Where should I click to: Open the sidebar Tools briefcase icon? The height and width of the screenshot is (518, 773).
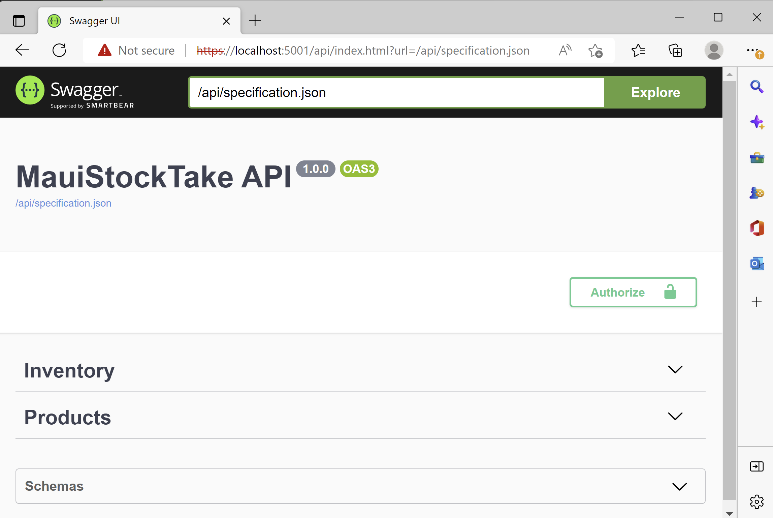(x=757, y=157)
